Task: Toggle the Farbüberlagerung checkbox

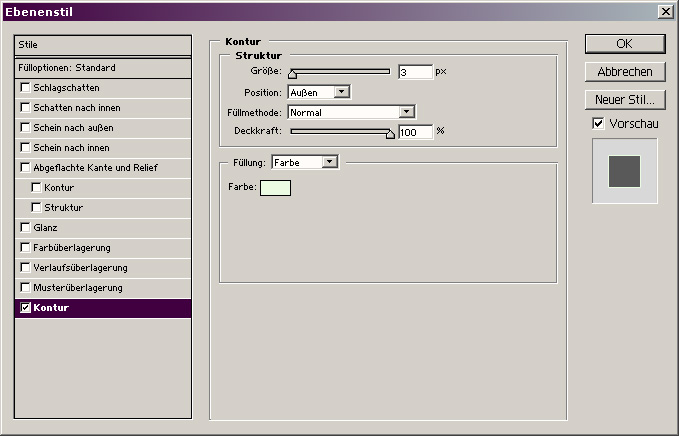Action: (x=26, y=247)
